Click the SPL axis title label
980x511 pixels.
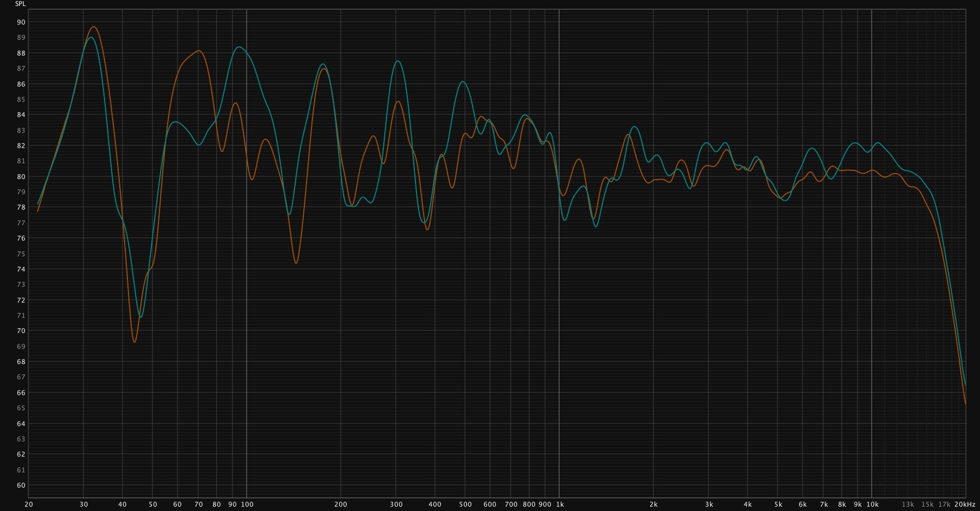click(20, 4)
